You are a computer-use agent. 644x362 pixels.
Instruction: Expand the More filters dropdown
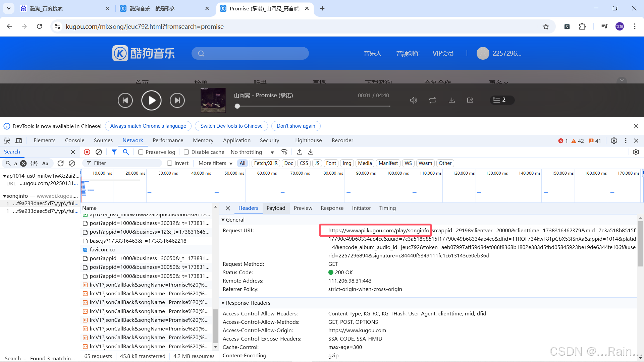tap(215, 163)
